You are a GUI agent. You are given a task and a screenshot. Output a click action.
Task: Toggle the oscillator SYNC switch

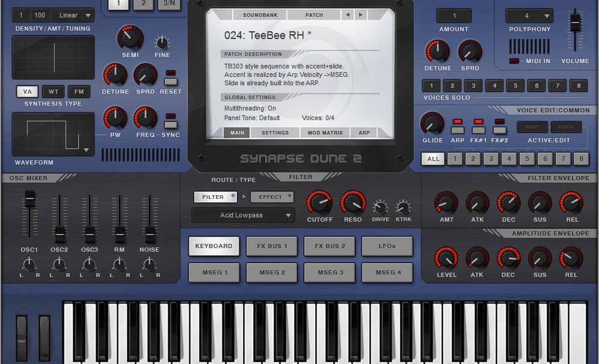(x=170, y=124)
